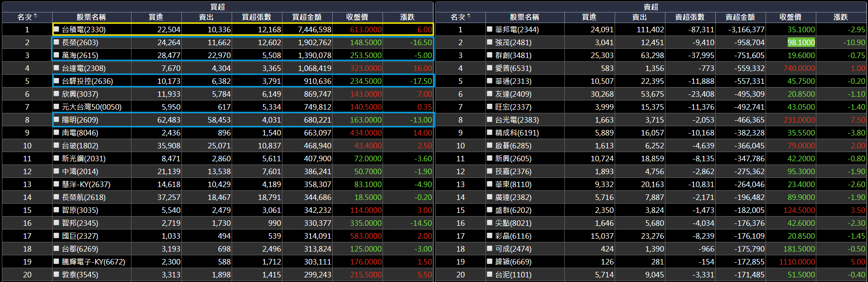Click 買超張數 column header
Viewport: 868px width, 282px height.
pyautogui.click(x=257, y=17)
